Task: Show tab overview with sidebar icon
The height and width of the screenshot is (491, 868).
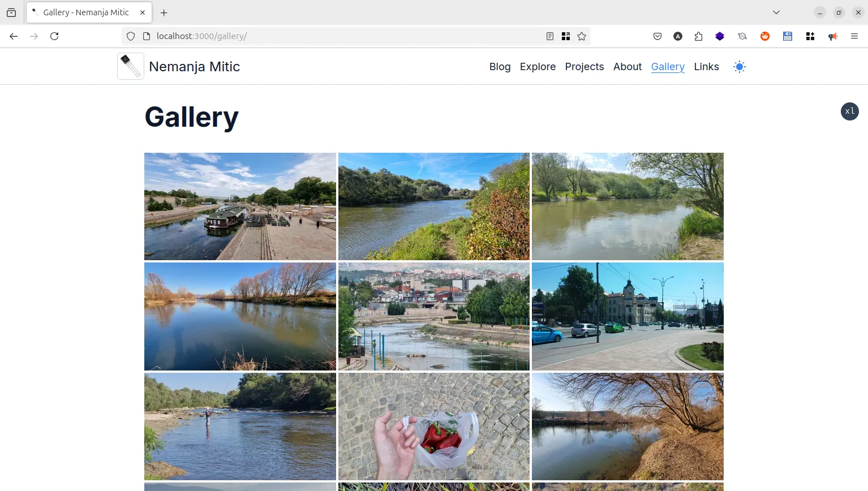Action: pyautogui.click(x=11, y=12)
